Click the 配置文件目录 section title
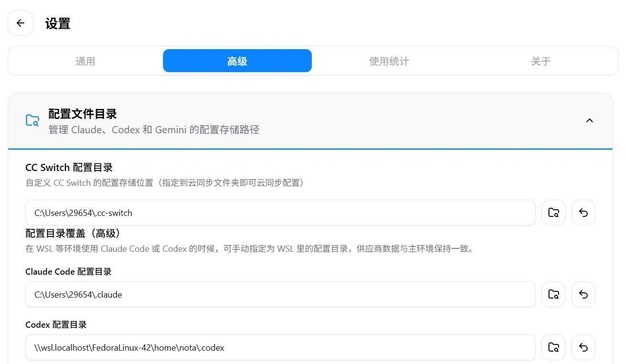 click(83, 114)
